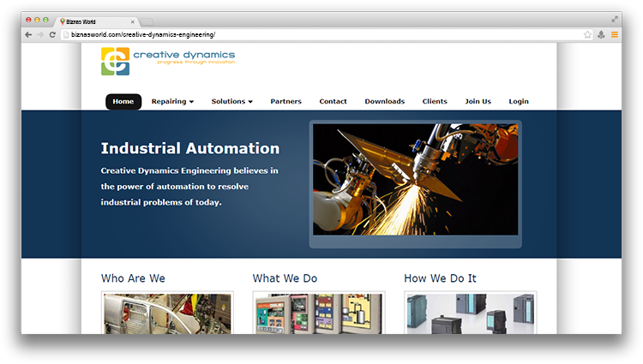
Task: Open the Clients menu item
Action: click(x=435, y=102)
